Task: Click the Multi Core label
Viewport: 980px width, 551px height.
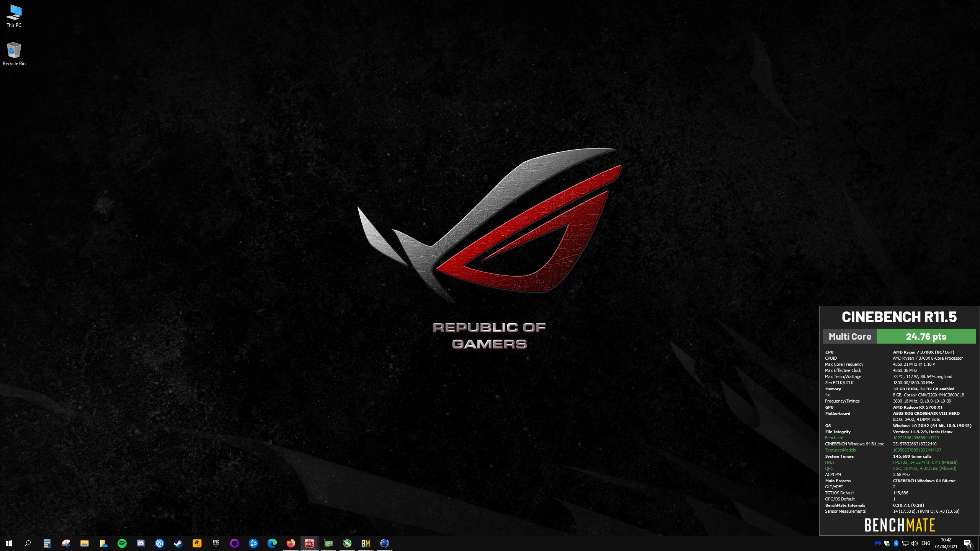Action: 850,336
